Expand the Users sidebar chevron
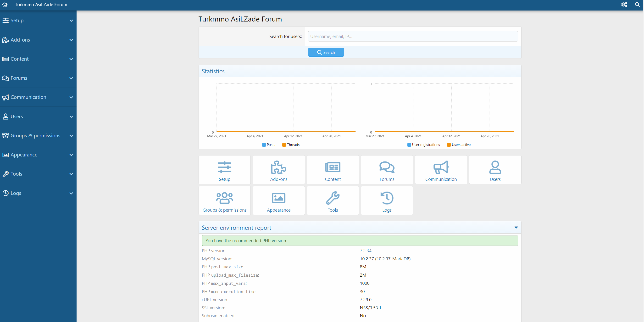Image resolution: width=644 pixels, height=322 pixels. pos(71,117)
